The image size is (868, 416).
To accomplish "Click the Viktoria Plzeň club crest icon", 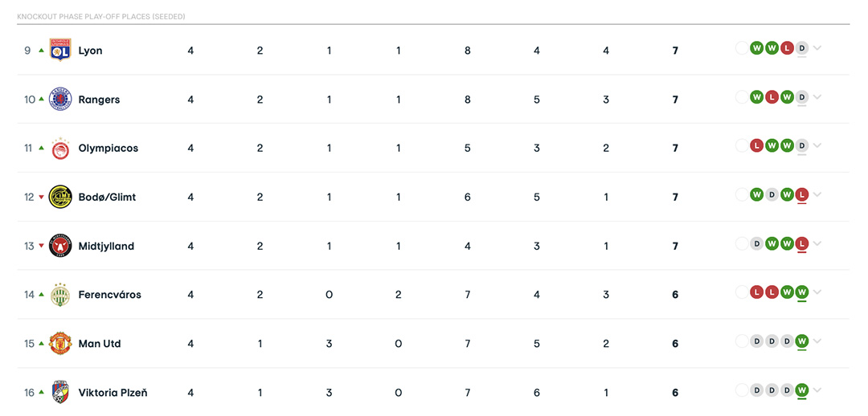I will [x=60, y=393].
